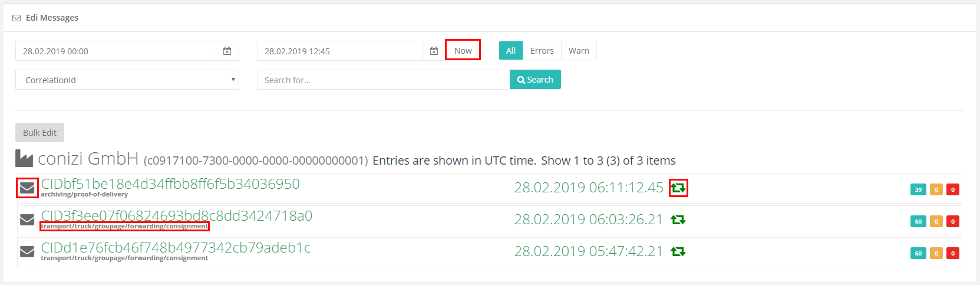Open calendar picker for start date
The height and width of the screenshot is (285, 980).
[227, 51]
